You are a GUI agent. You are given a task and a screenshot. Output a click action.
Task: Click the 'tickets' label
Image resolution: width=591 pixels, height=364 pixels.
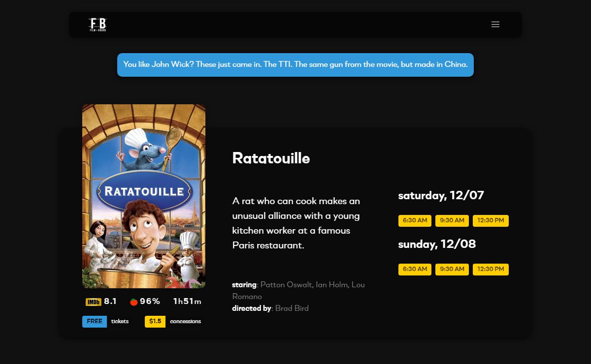[x=120, y=322]
